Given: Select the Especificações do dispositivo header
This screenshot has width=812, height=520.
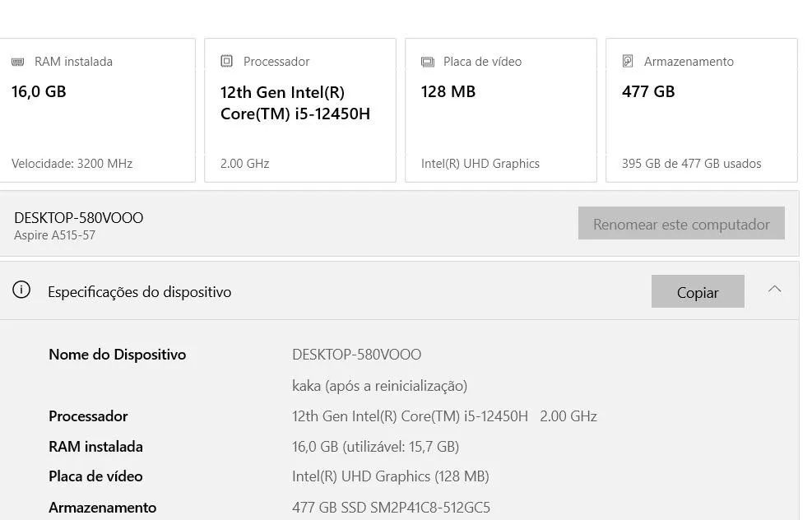Looking at the screenshot, I should (x=399, y=291).
